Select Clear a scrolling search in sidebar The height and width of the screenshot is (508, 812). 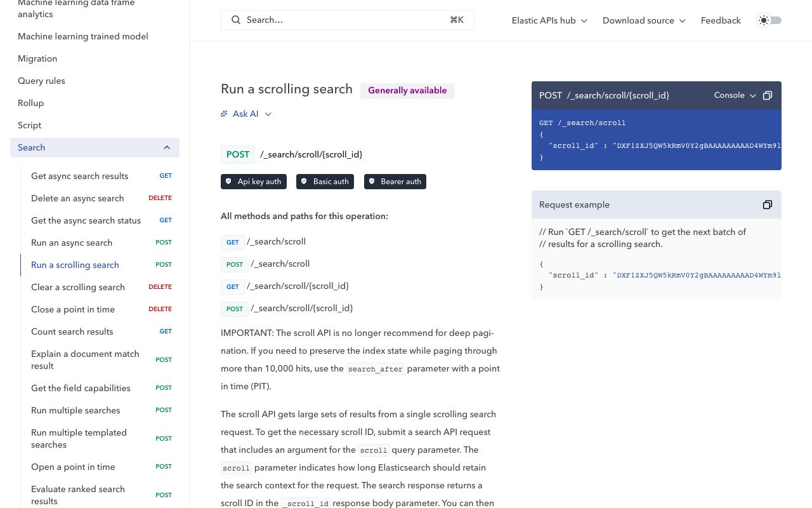77,287
